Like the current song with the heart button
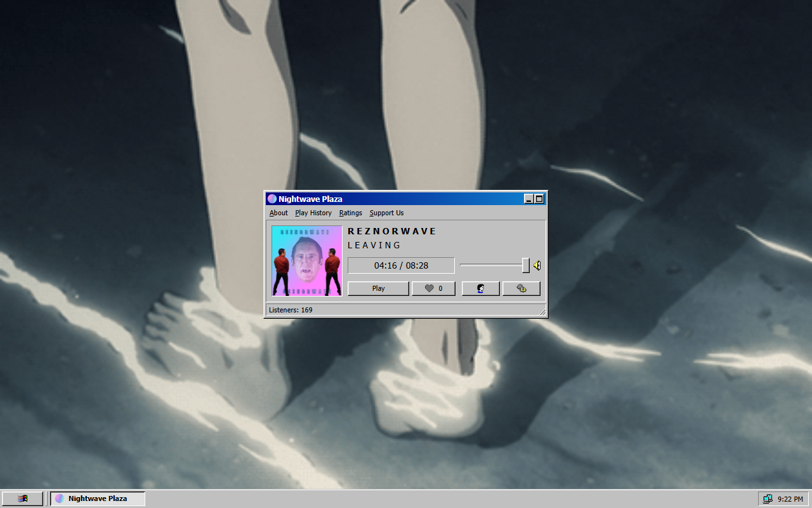Screen dimensions: 812x508 434,288
